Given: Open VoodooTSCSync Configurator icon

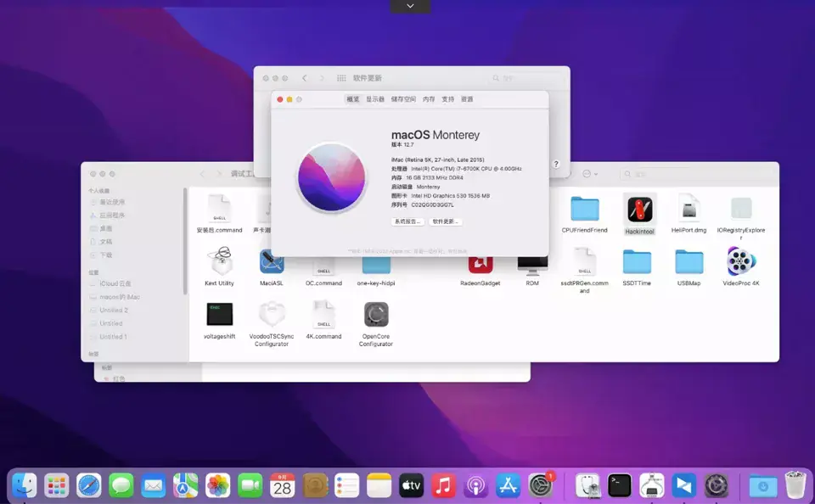Looking at the screenshot, I should [272, 314].
